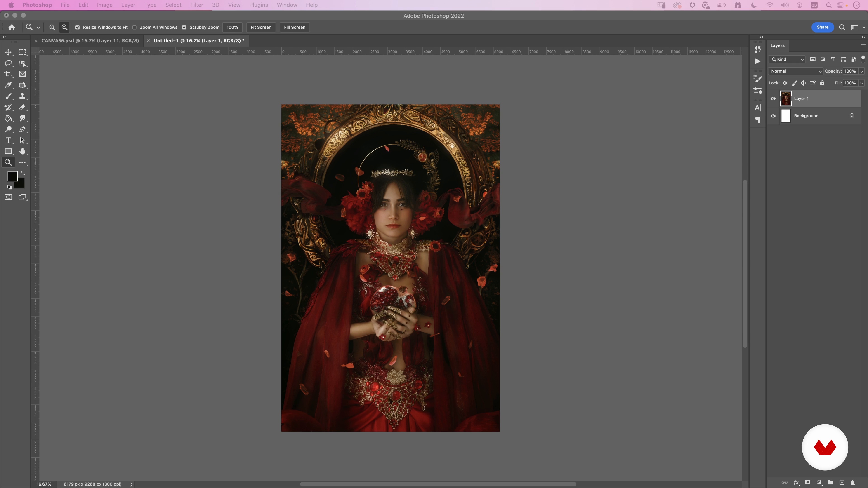Select the Eyedropper tool

coord(8,85)
